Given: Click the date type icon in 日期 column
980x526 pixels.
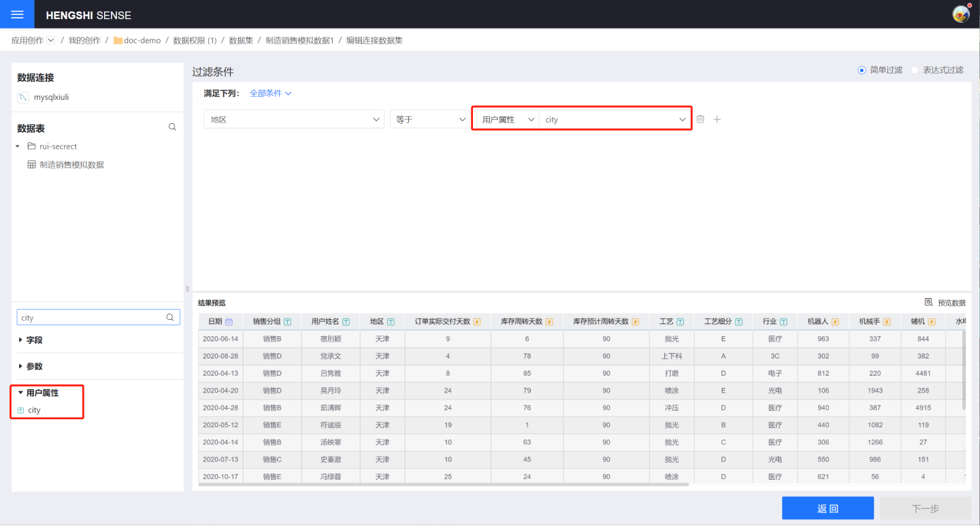Looking at the screenshot, I should [x=229, y=322].
